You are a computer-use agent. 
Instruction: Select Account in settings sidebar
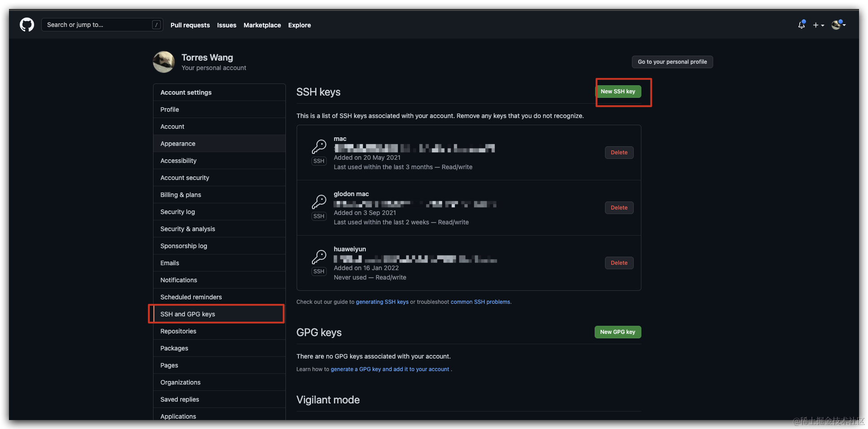219,127
